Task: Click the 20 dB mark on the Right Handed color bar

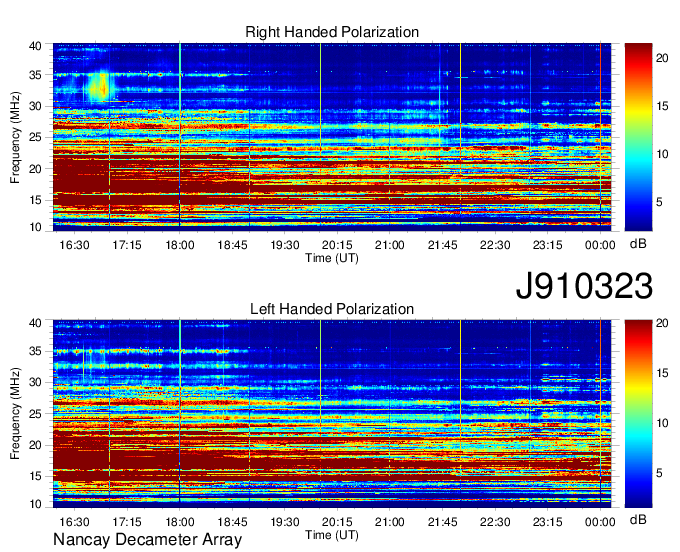Action: (662, 58)
